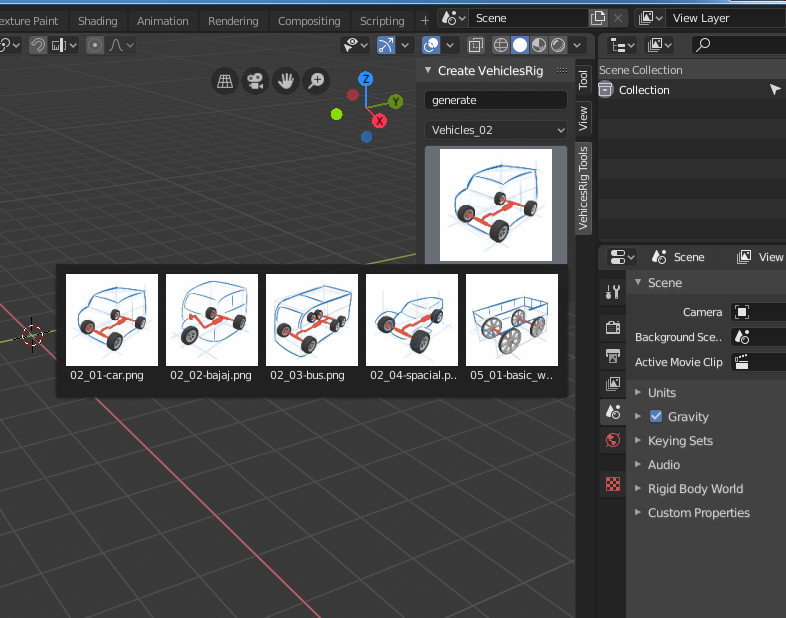Click the generate button
The height and width of the screenshot is (618, 786).
pos(496,100)
